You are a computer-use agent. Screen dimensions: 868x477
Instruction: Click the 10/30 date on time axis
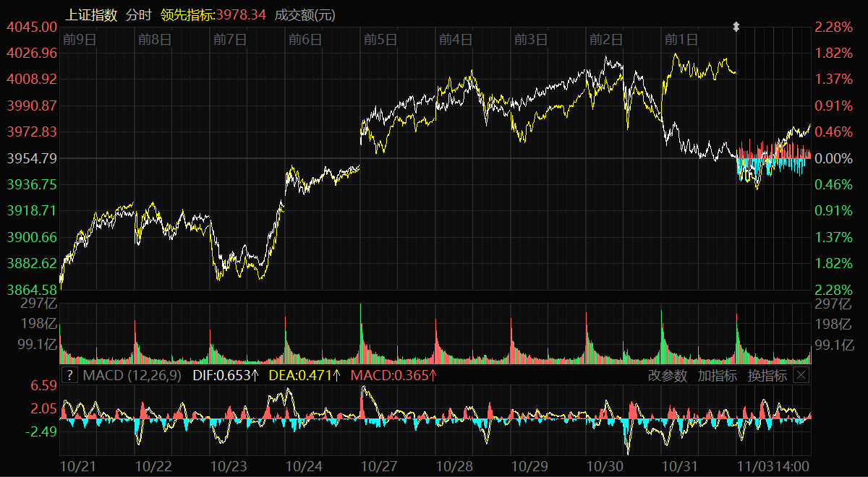(x=605, y=466)
